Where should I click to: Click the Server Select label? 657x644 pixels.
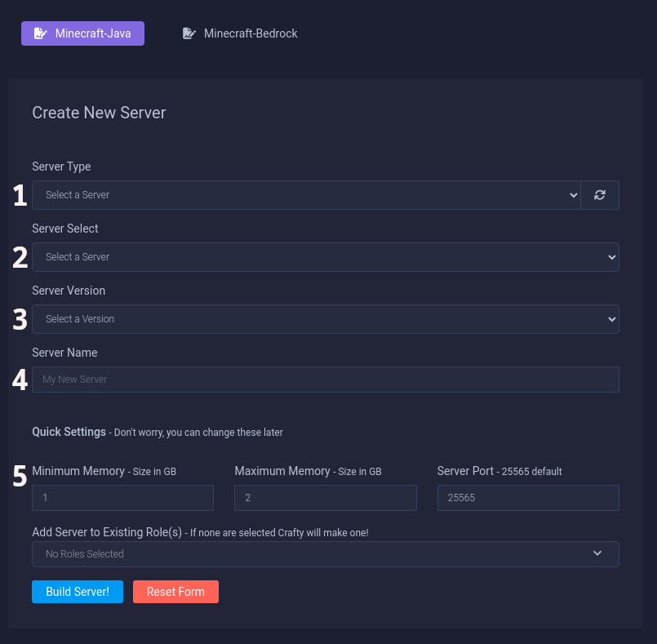coord(65,229)
